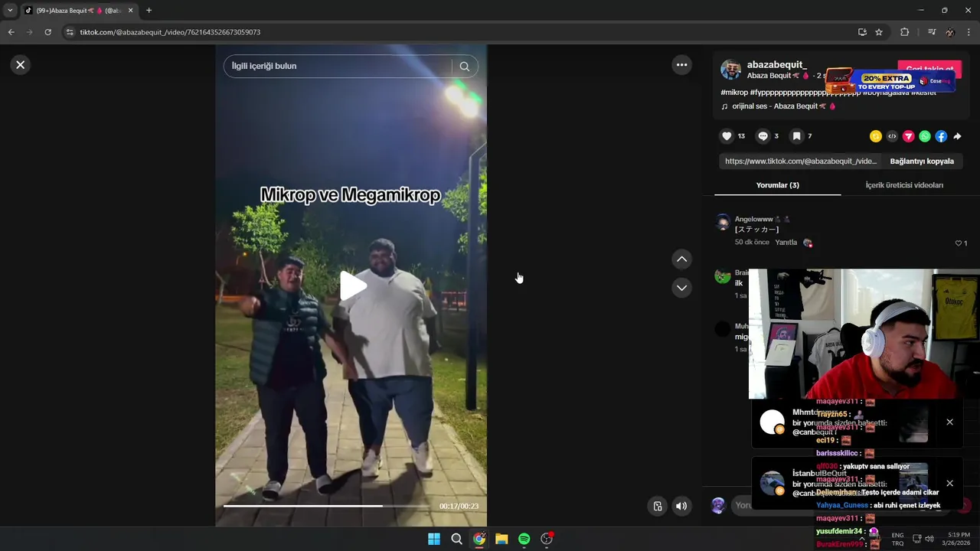
Task: Open the tab search dropdown
Action: (10, 11)
